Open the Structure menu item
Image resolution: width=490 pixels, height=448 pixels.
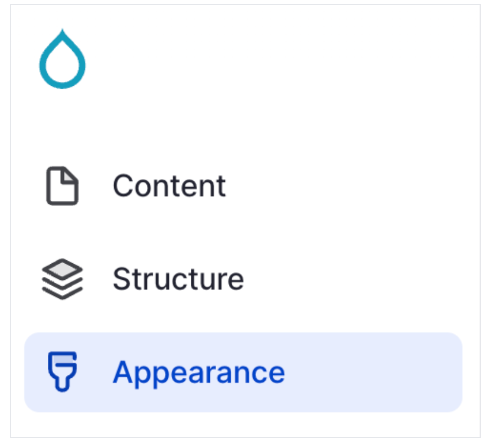pyautogui.click(x=178, y=279)
